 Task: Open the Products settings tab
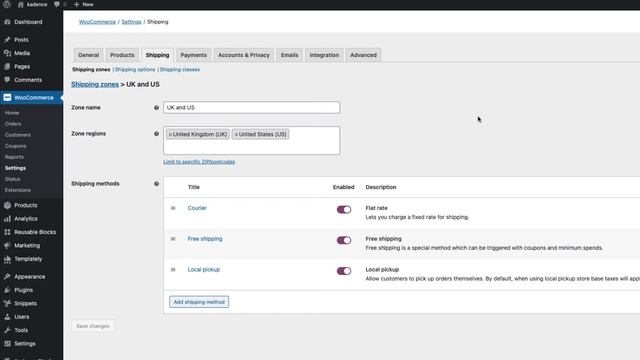[x=122, y=55]
